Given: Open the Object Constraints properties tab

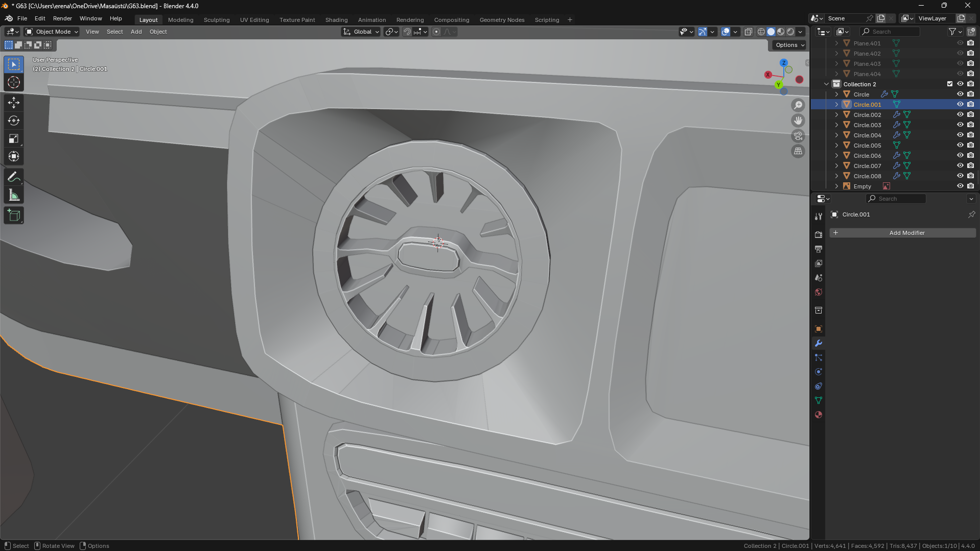Looking at the screenshot, I should click(x=819, y=386).
